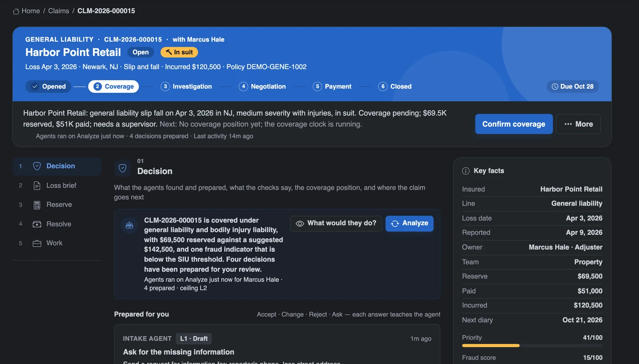
Task: Click the INTAKE AGENT label
Action: pyautogui.click(x=147, y=338)
